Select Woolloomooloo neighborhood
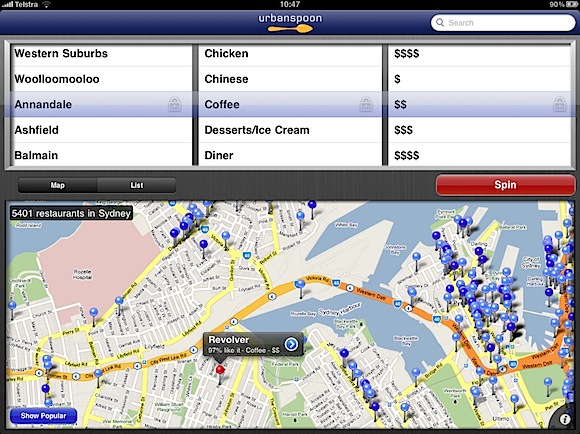The width and height of the screenshot is (580, 434). point(101,79)
